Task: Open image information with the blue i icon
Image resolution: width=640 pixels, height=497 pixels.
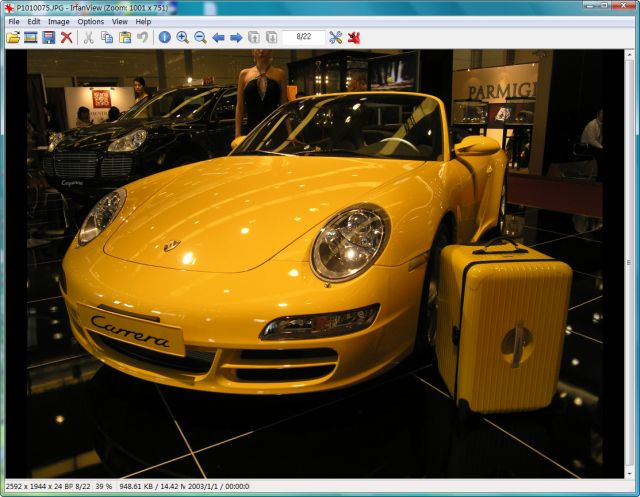Action: pos(165,37)
